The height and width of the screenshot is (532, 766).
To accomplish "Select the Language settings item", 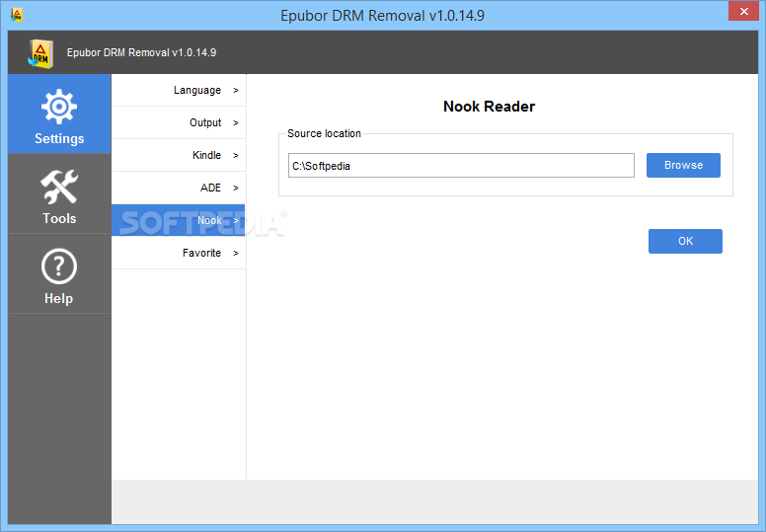I will pos(179,90).
